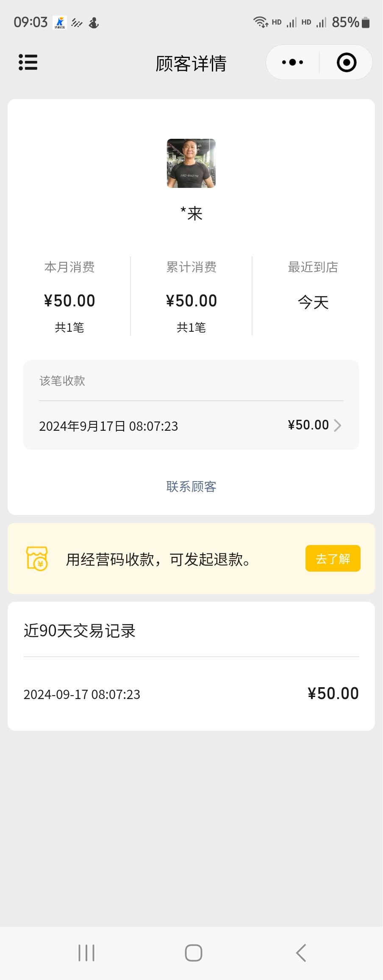Open payment dated 2024年9月17日 08:07:23
This screenshot has width=383, height=980.
191,425
